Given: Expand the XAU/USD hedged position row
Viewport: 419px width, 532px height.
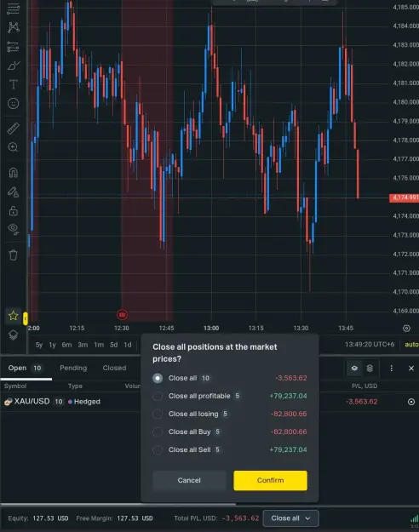Looking at the screenshot, I should pos(411,402).
